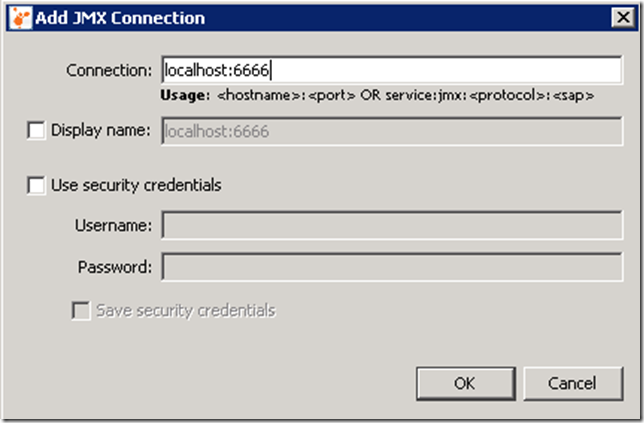Click the "Add JMX Connection" title text

click(122, 18)
